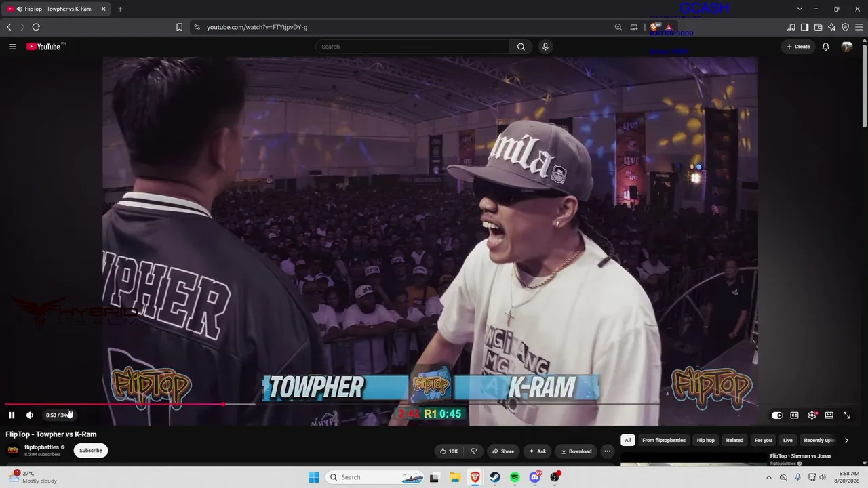This screenshot has height=488, width=868.
Task: Zoom out icon in address bar
Action: 618,27
